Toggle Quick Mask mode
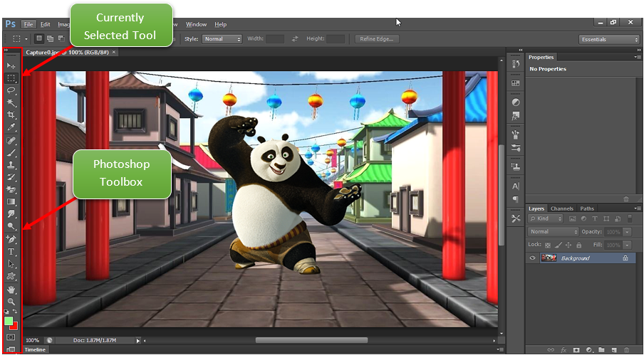This screenshot has height=355, width=644. pos(11,337)
